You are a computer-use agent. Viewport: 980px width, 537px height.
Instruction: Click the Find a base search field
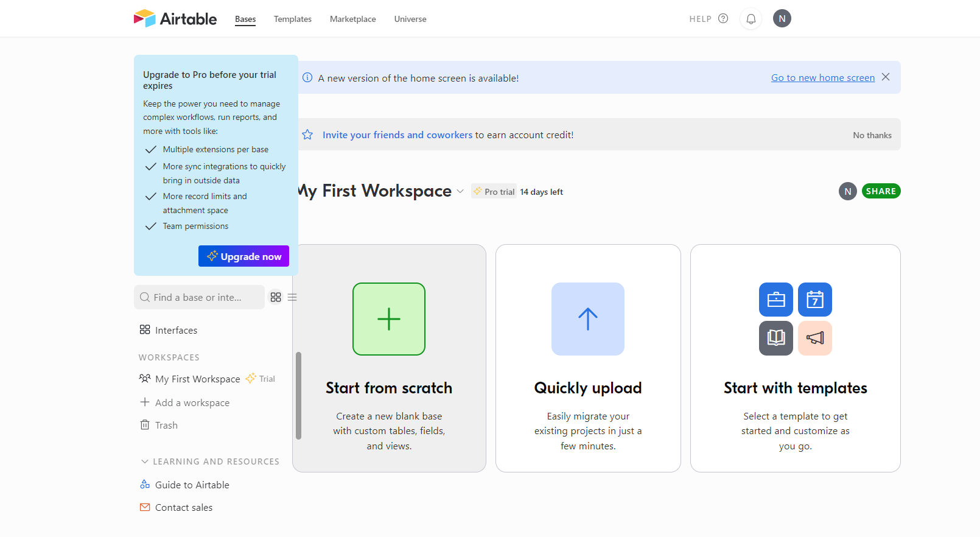(x=199, y=297)
